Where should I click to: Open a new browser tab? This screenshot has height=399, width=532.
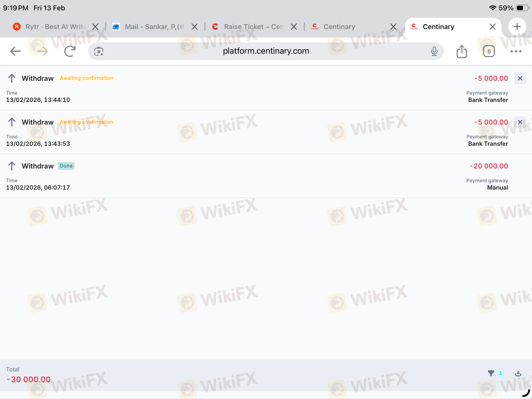point(517,27)
